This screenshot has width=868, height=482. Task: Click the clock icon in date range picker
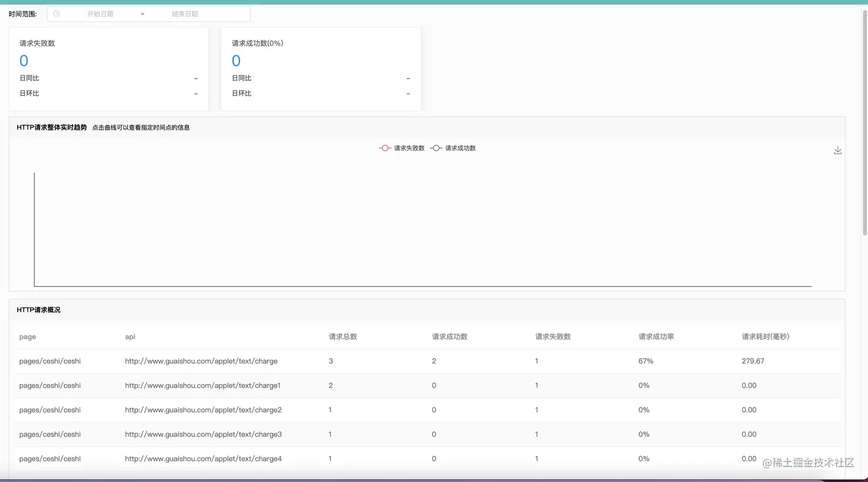click(x=56, y=14)
